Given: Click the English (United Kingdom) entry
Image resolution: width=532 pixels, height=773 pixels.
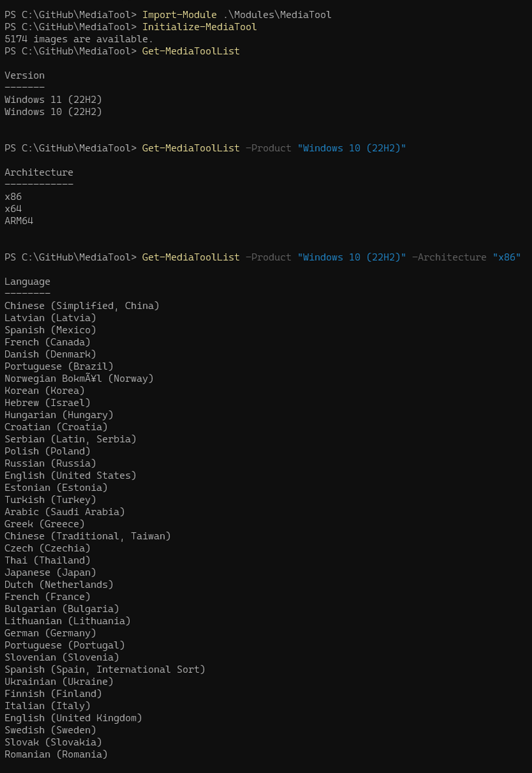Looking at the screenshot, I should click(x=73, y=718).
